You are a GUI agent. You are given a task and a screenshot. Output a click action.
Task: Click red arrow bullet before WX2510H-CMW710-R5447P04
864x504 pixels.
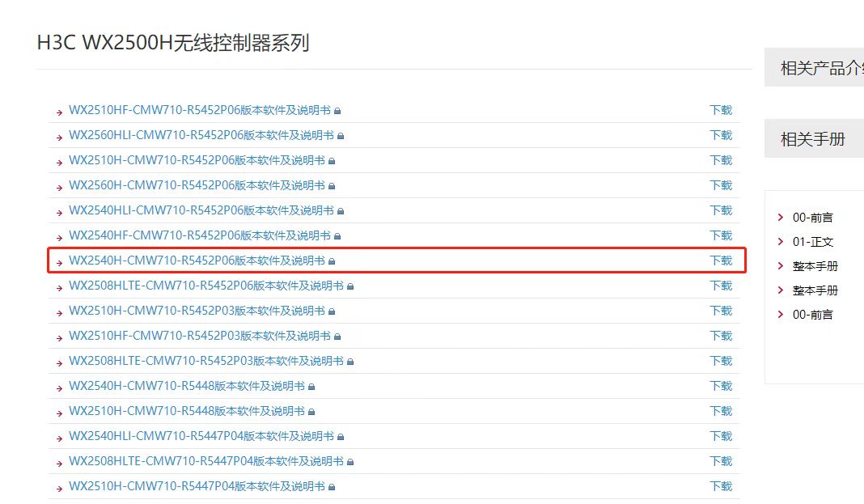click(x=60, y=489)
